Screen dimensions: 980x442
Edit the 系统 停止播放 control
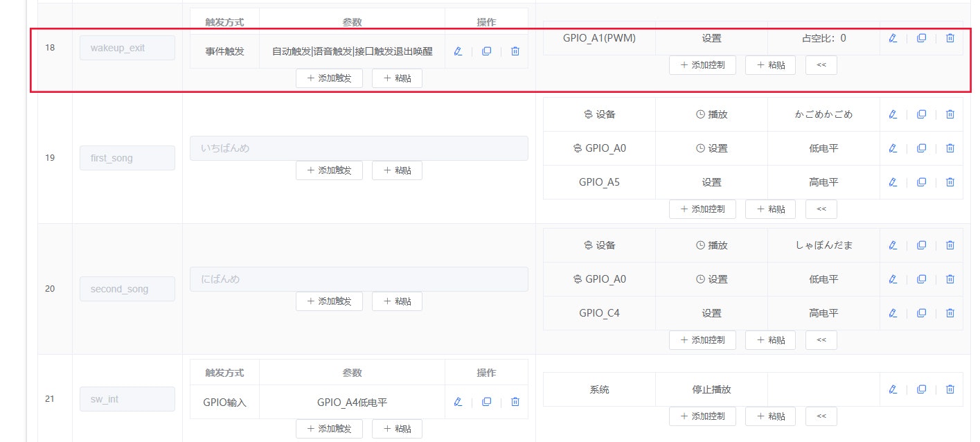(x=893, y=389)
